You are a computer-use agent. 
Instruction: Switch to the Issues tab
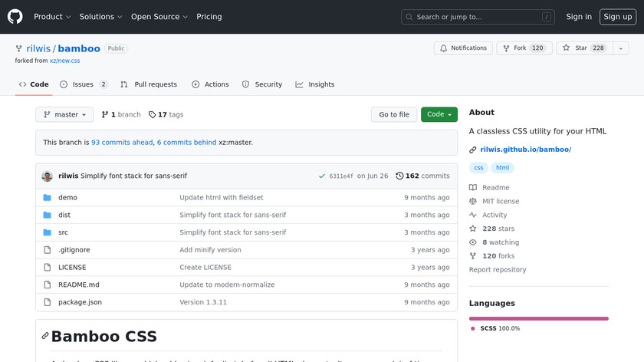tap(84, 84)
